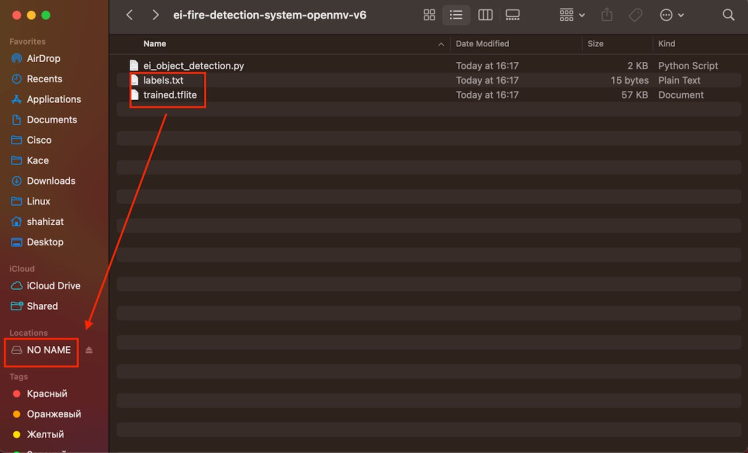This screenshot has height=453, width=748.
Task: Switch to list view
Action: (x=456, y=15)
